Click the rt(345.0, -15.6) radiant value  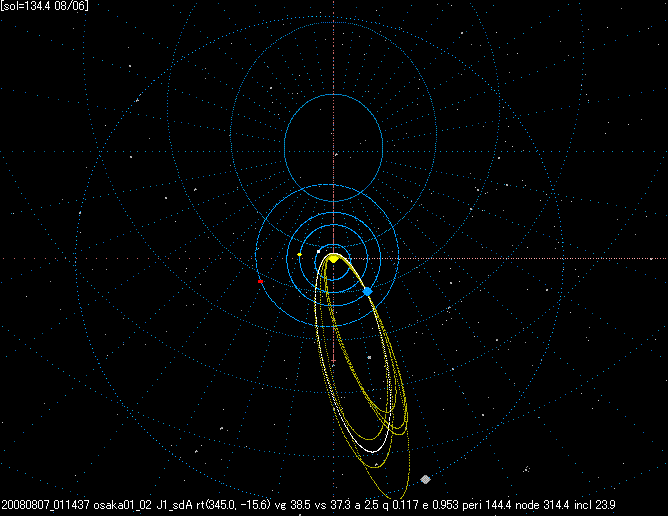(x=233, y=505)
